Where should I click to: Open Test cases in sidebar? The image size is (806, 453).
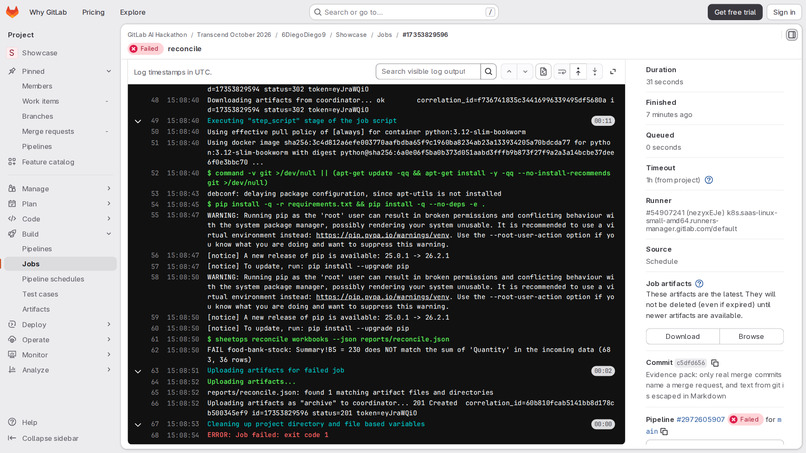pyautogui.click(x=59, y=294)
